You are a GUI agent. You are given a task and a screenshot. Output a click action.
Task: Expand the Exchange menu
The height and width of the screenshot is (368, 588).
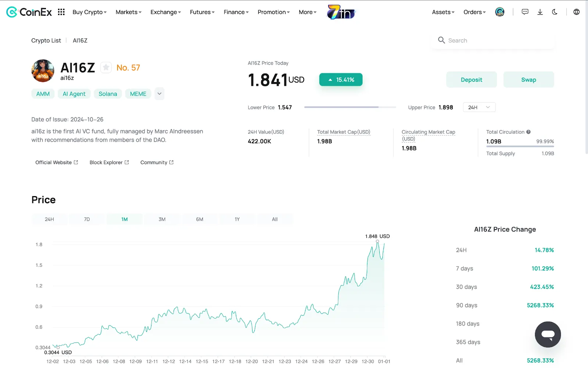tap(166, 12)
